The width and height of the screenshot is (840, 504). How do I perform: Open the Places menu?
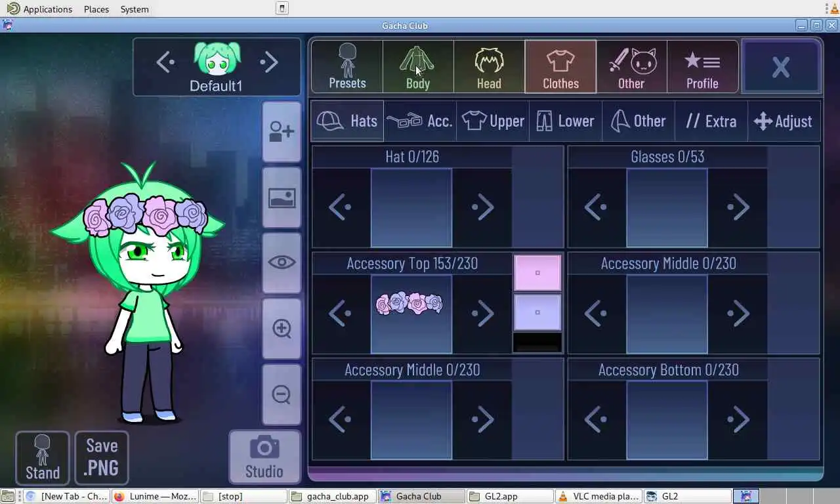(96, 9)
